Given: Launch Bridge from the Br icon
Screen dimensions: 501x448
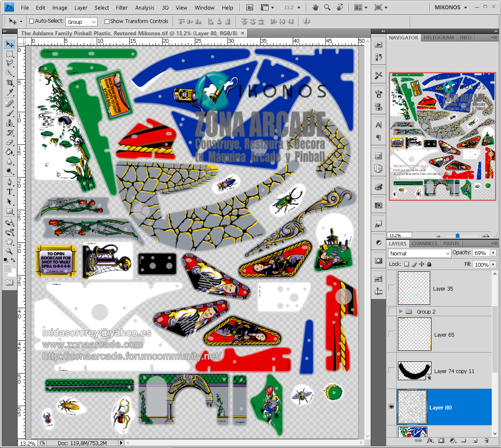Looking at the screenshot, I should tap(250, 8).
